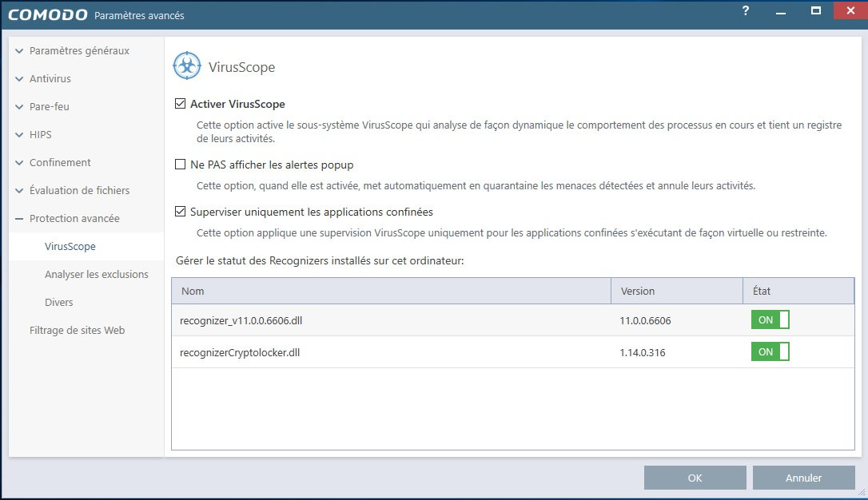Toggle the Activer VirusScope checkbox
Viewport: 868px width, 500px height.
pos(180,104)
